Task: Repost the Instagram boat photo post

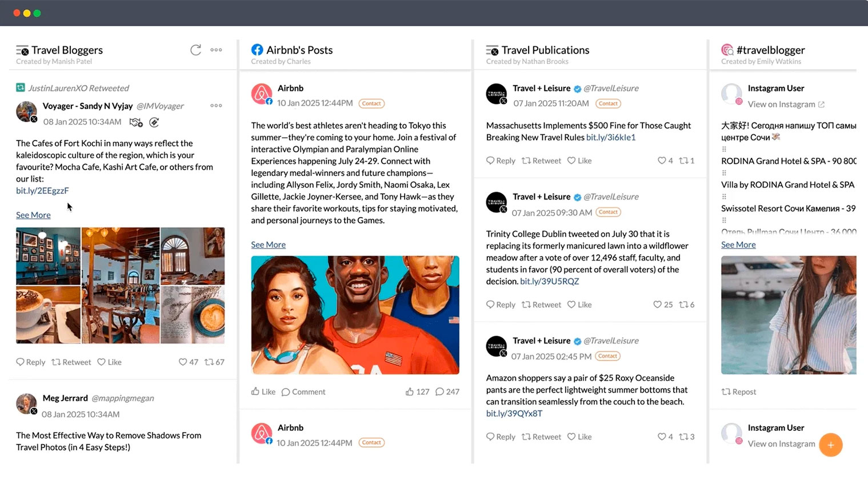Action: pos(738,392)
